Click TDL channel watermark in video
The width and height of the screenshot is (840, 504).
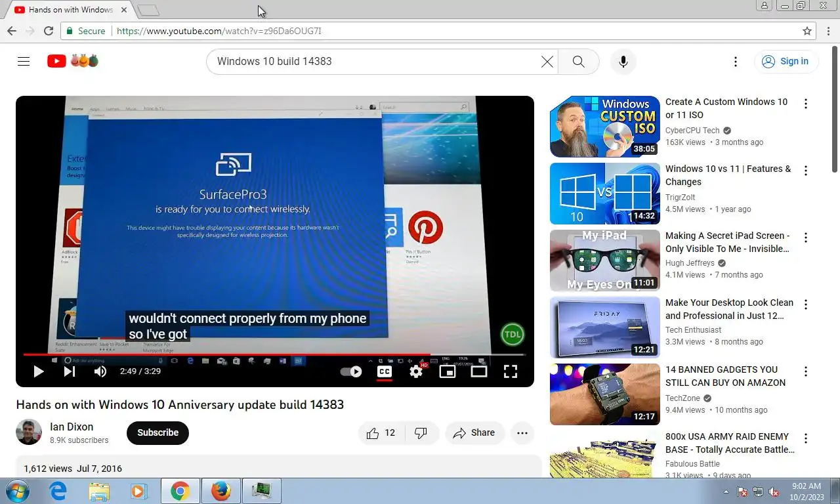coord(513,335)
